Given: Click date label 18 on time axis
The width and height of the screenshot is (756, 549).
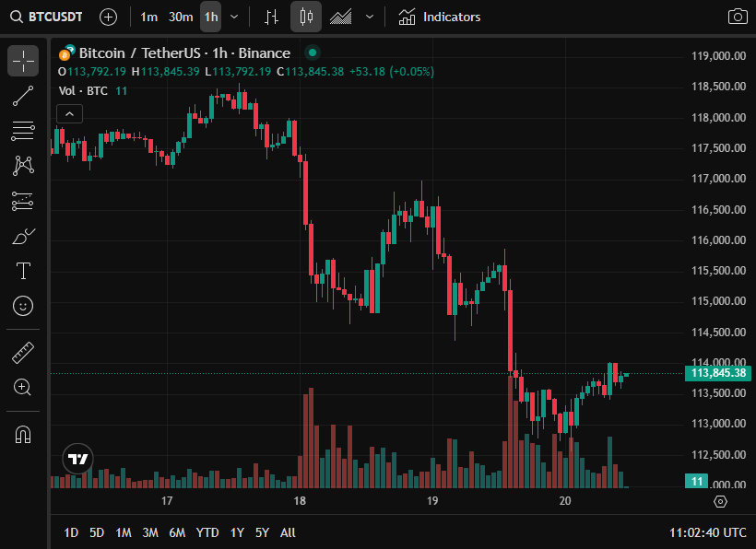Looking at the screenshot, I should (300, 501).
